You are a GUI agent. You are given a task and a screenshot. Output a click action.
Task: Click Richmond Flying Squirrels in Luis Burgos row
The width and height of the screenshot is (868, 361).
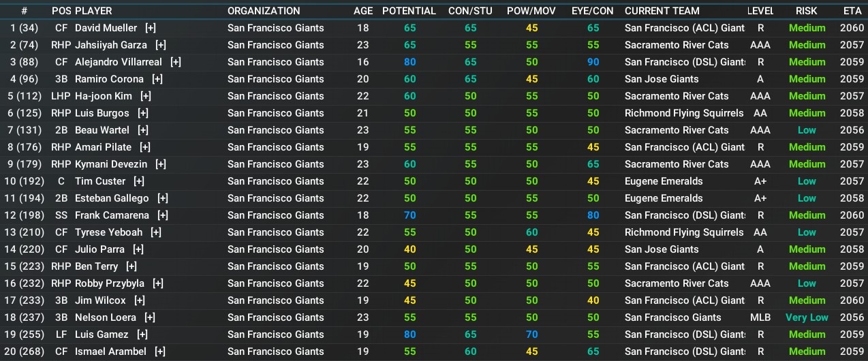pyautogui.click(x=684, y=113)
